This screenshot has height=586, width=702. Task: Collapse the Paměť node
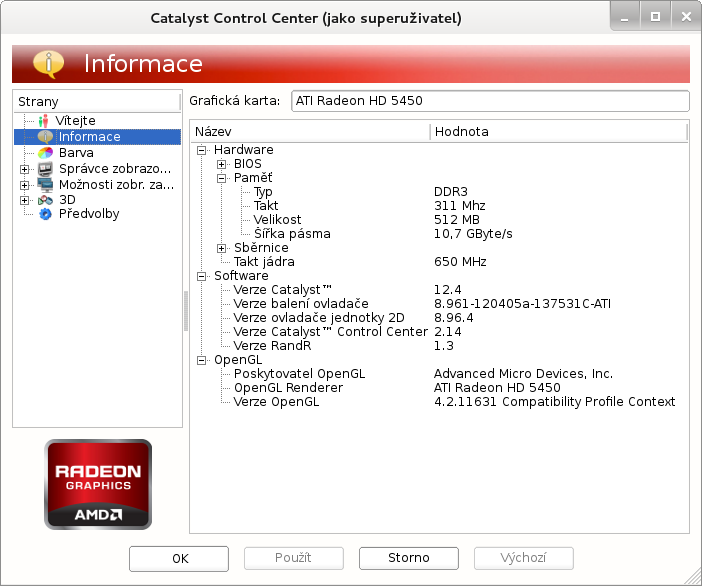pyautogui.click(x=221, y=178)
